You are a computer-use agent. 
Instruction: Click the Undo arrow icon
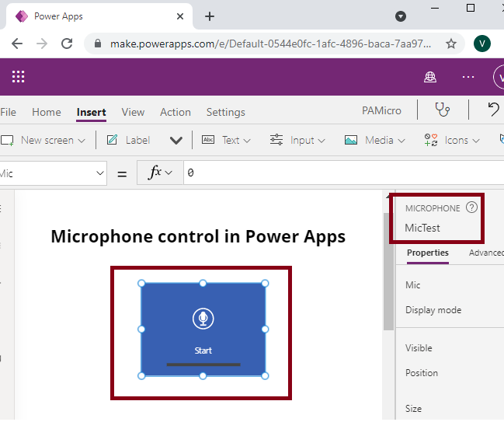[x=494, y=110]
